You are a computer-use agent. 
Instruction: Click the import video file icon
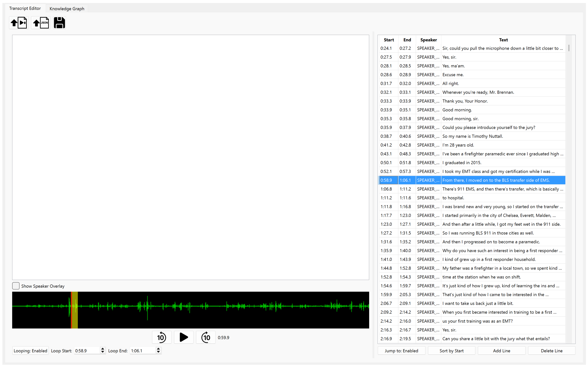pos(19,23)
